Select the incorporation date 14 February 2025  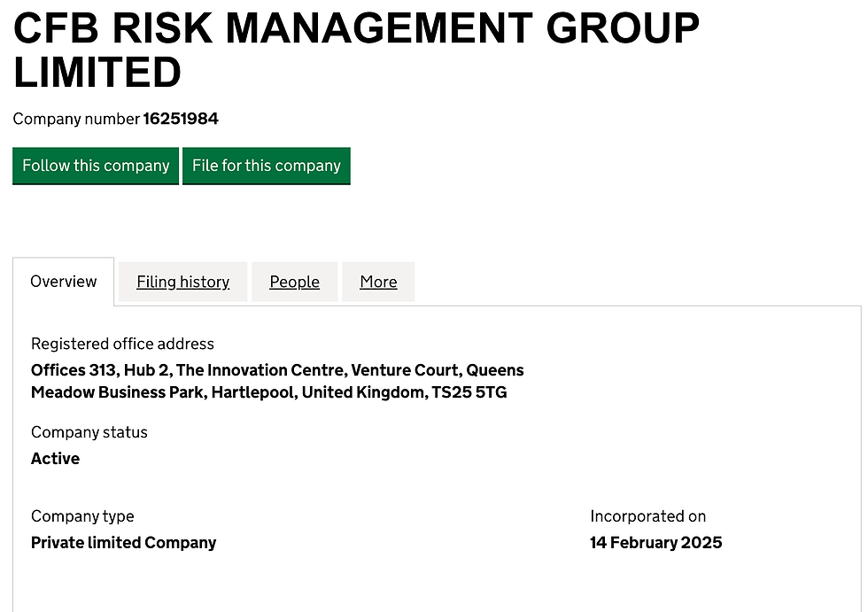(655, 542)
